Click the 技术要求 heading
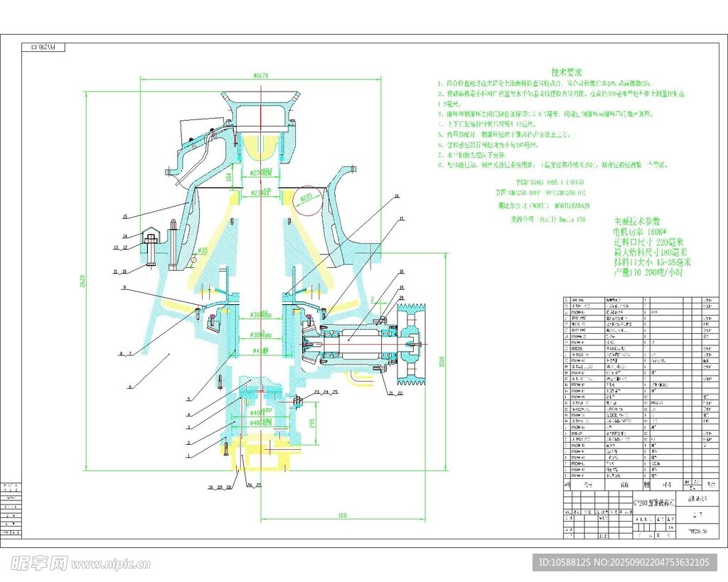728x582 pixels. (x=567, y=72)
